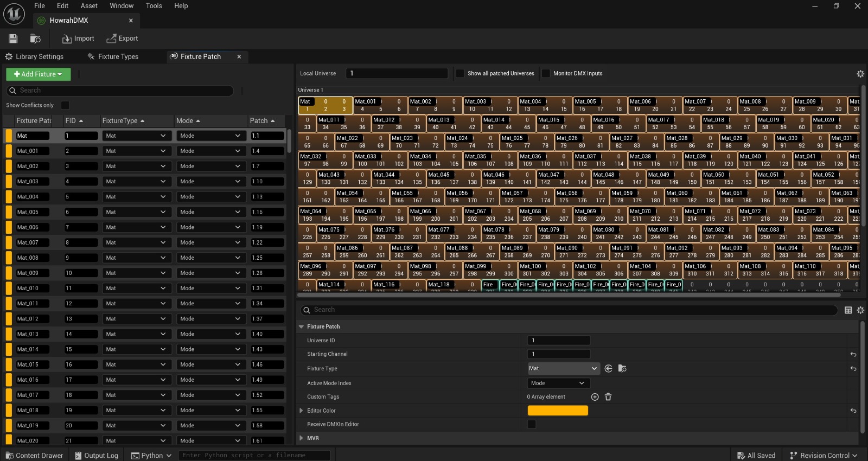Viewport: 868px width, 461px height.
Task: Reset Starting Channel to default arrow
Action: pos(853,354)
